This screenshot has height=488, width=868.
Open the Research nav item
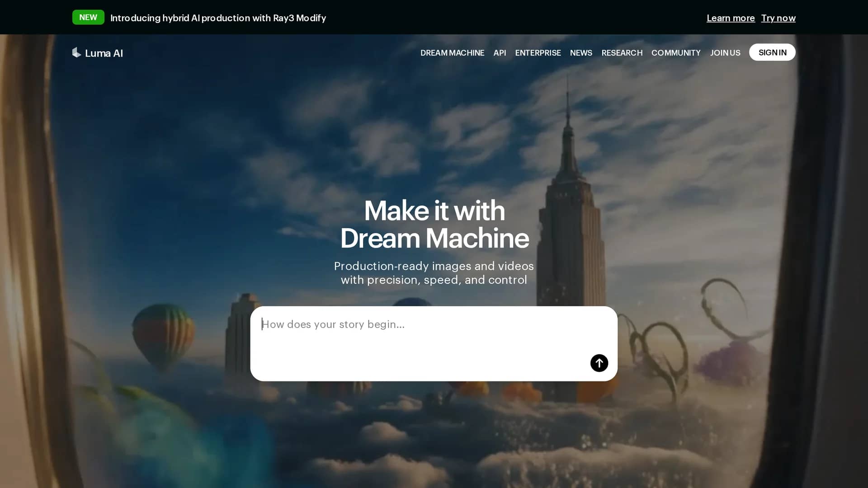click(x=622, y=53)
